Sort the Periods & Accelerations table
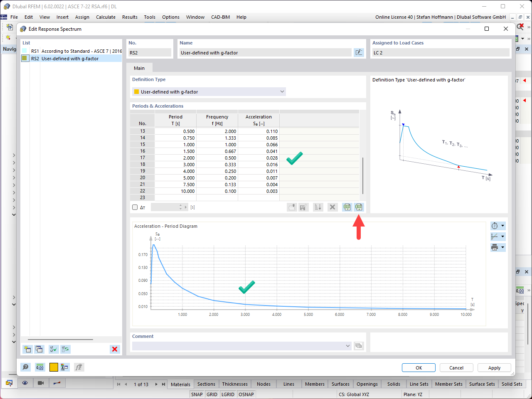The image size is (532, 399). (x=318, y=207)
